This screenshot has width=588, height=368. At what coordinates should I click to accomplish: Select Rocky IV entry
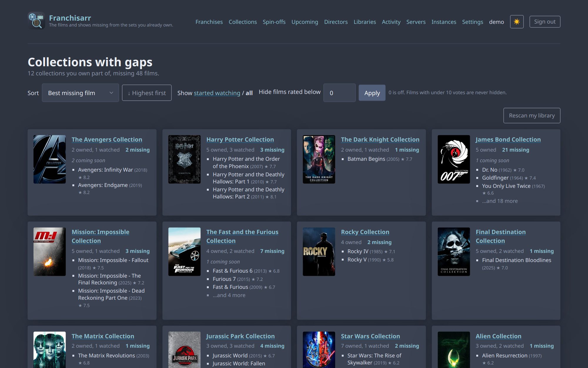click(x=371, y=251)
